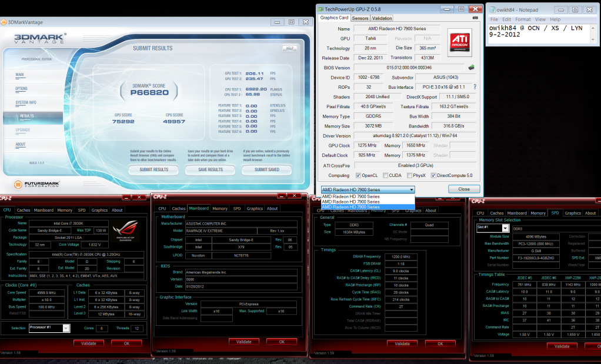Click Validate in the CPU-Z Mainboard window

[244, 342]
